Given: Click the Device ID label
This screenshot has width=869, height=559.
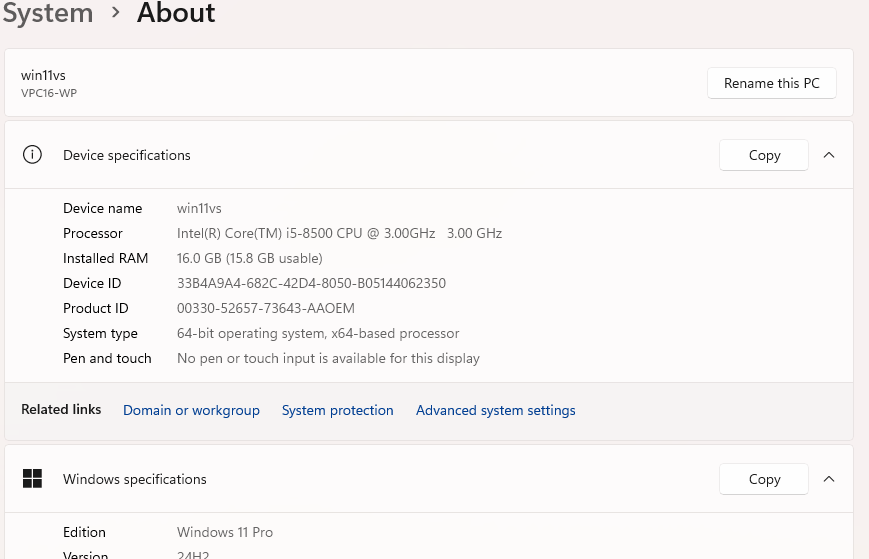Looking at the screenshot, I should point(92,283).
